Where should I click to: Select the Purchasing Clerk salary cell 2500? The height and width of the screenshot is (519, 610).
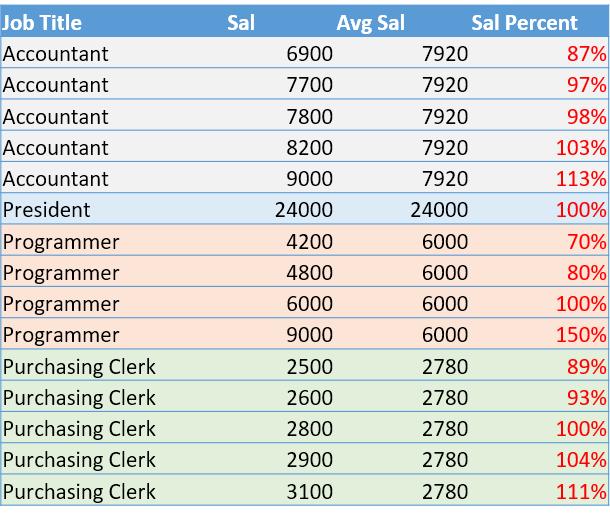pos(311,366)
